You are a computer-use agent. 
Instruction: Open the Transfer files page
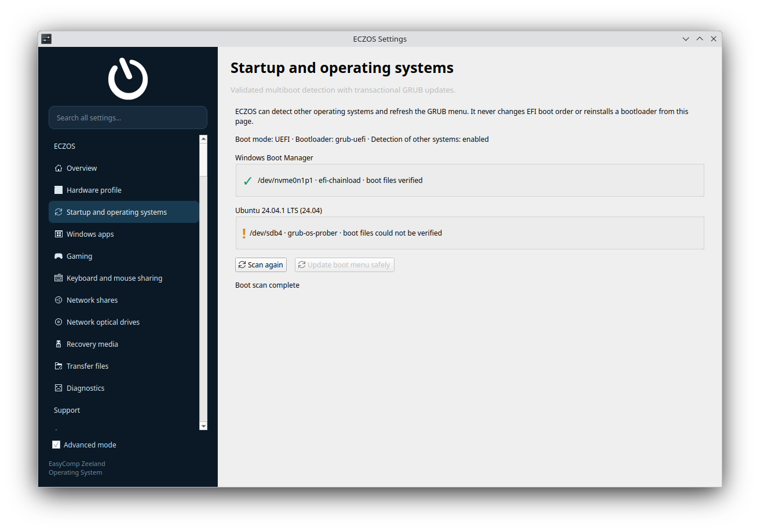124,366
